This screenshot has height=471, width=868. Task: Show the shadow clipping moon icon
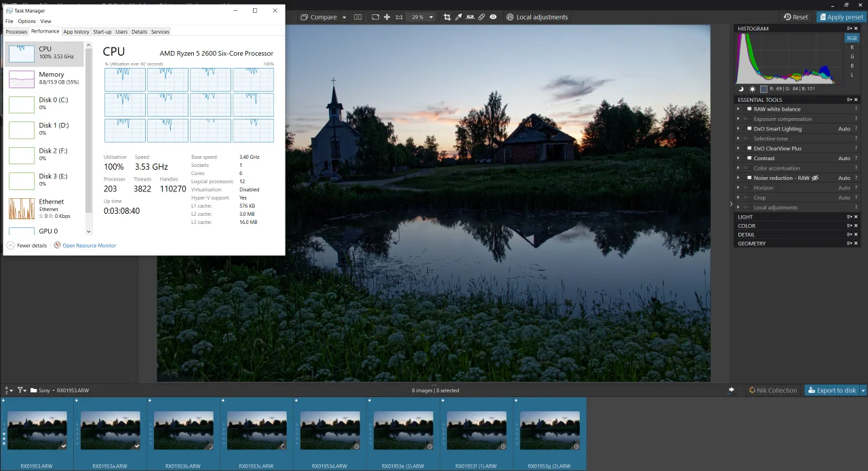[x=741, y=89]
